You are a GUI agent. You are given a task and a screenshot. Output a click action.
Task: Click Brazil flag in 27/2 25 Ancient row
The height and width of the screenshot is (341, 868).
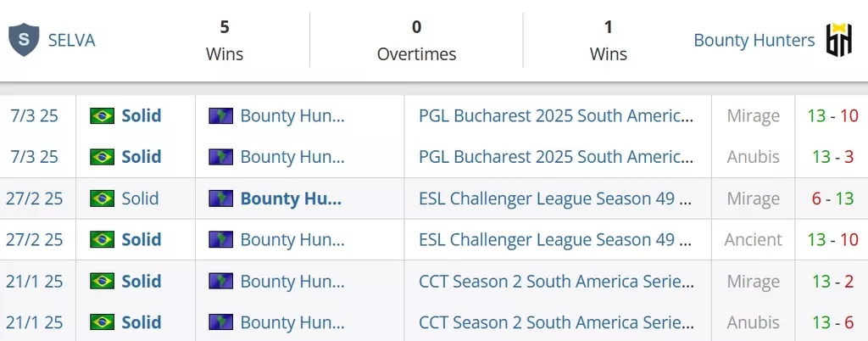102,240
